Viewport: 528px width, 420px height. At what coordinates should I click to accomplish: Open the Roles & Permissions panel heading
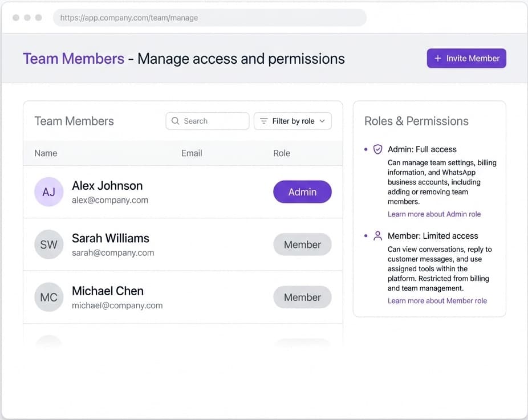(x=416, y=121)
